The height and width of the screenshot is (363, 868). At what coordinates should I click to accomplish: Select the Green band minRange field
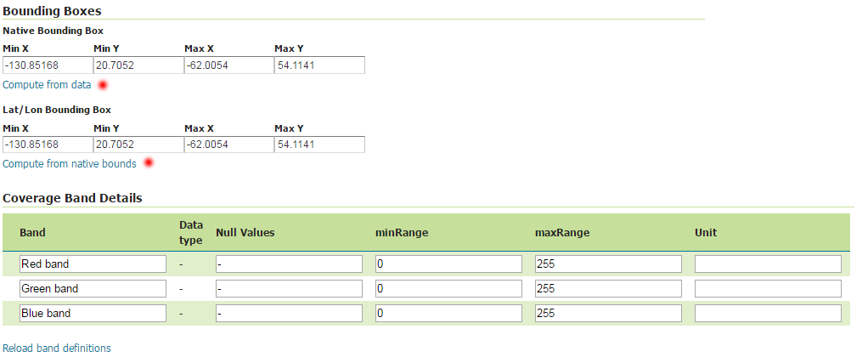448,288
